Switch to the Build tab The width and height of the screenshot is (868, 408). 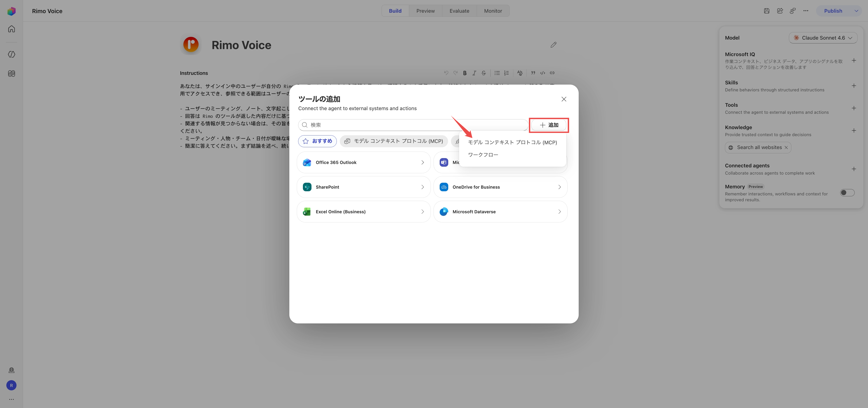[x=395, y=11]
